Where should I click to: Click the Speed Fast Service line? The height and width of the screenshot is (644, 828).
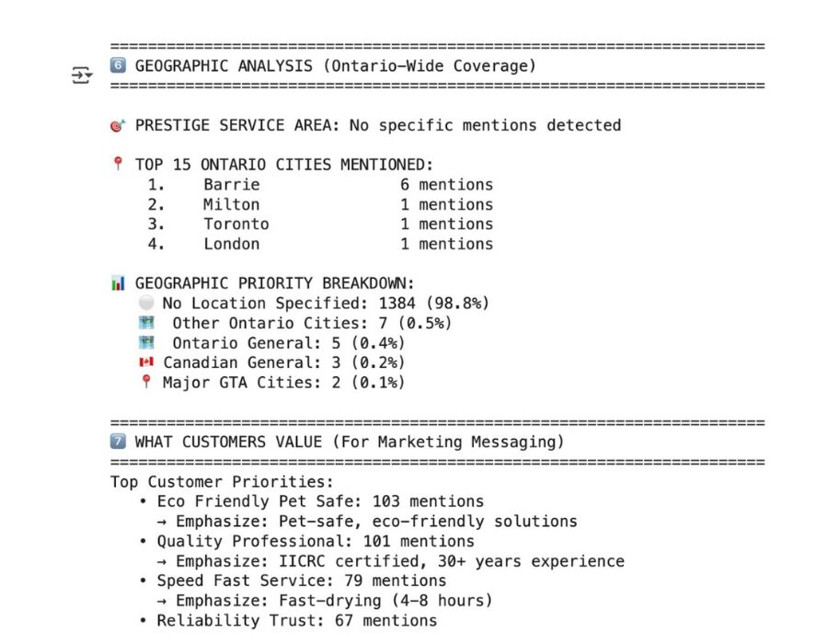pos(301,581)
